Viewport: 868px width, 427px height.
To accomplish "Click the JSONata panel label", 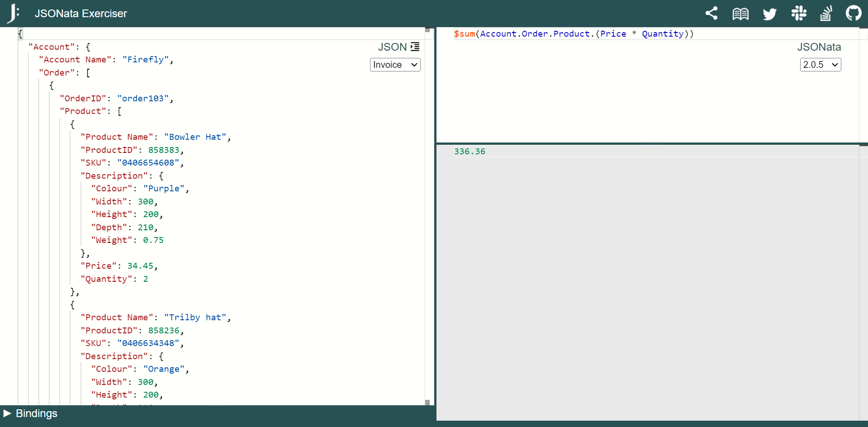I will click(819, 47).
